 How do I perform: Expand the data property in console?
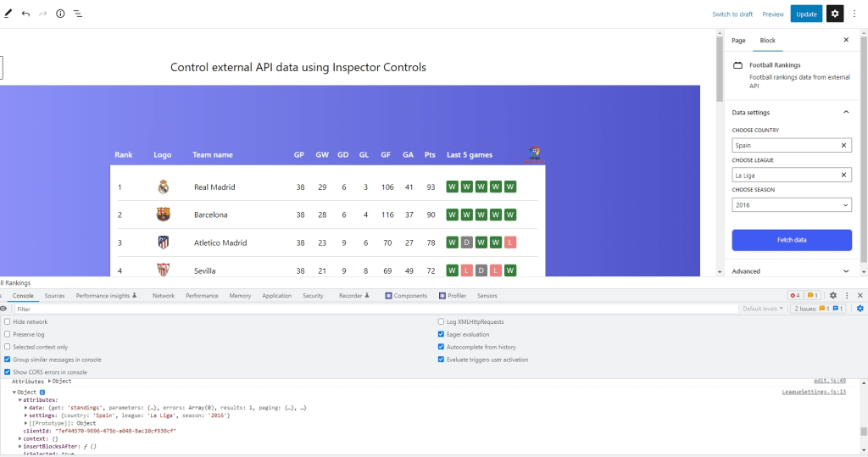[25, 408]
